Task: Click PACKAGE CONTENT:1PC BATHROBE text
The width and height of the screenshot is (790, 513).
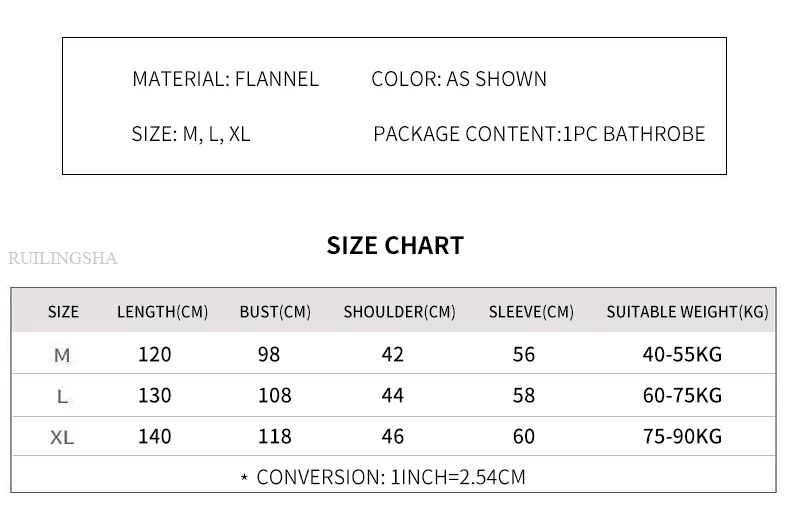Action: pyautogui.click(x=539, y=134)
